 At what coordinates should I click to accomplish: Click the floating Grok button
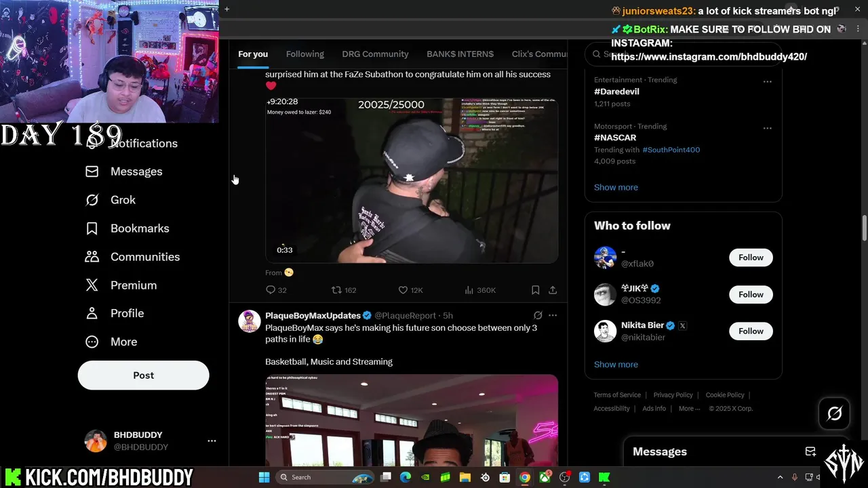coord(834,413)
